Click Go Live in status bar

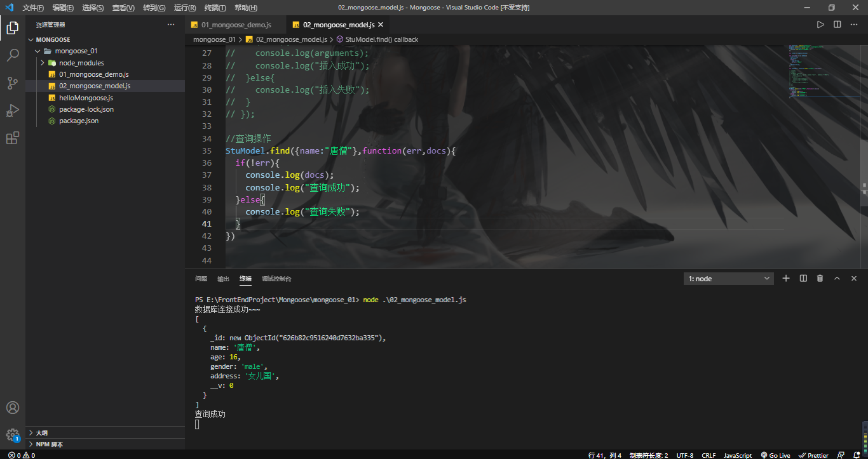pyautogui.click(x=775, y=455)
